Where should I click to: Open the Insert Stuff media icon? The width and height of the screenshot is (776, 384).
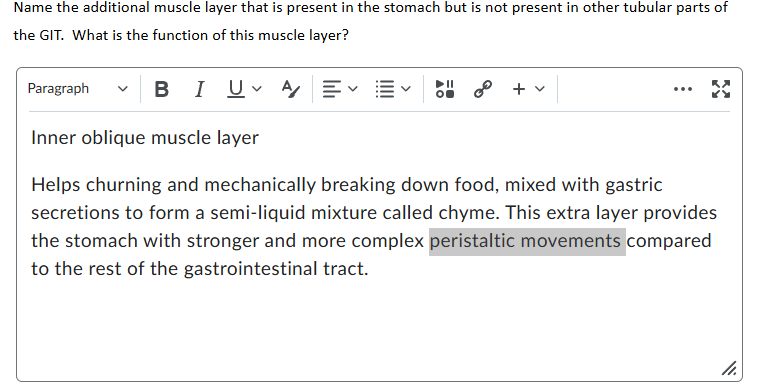(x=444, y=89)
